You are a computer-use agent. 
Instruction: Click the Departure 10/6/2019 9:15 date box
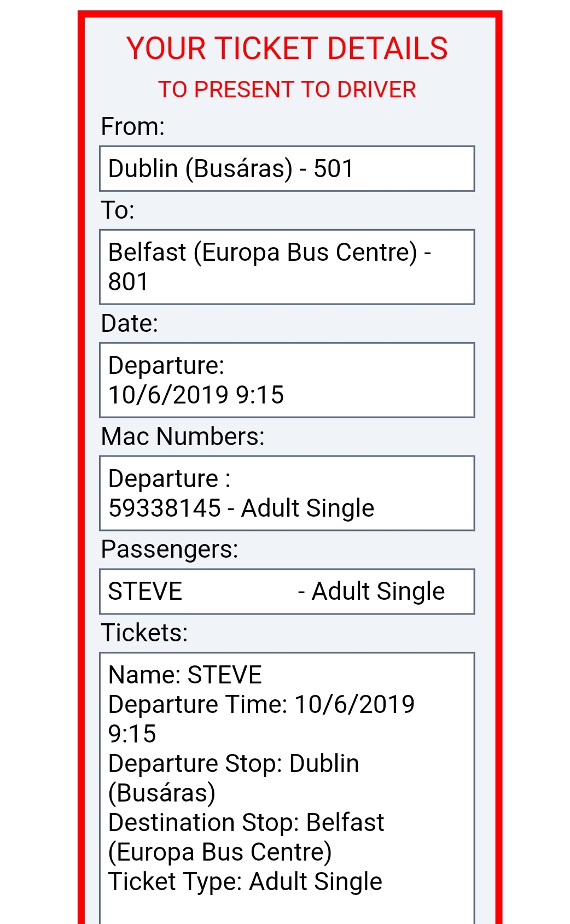pos(287,380)
